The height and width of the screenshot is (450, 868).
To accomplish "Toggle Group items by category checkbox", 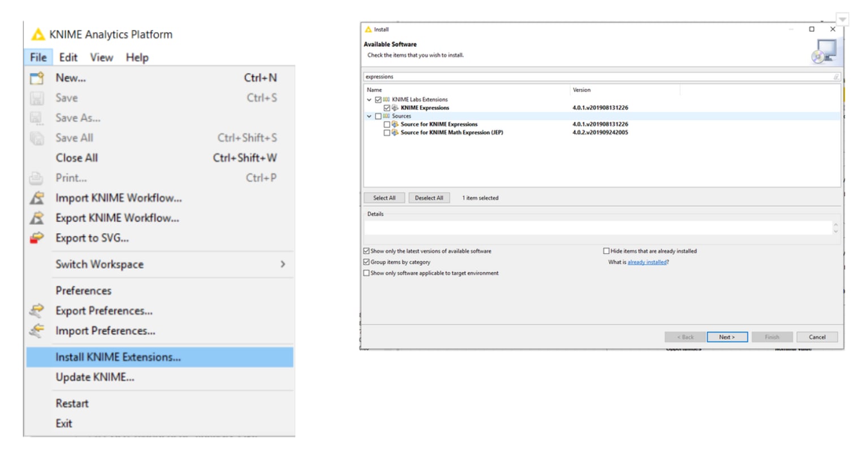I will (x=366, y=262).
